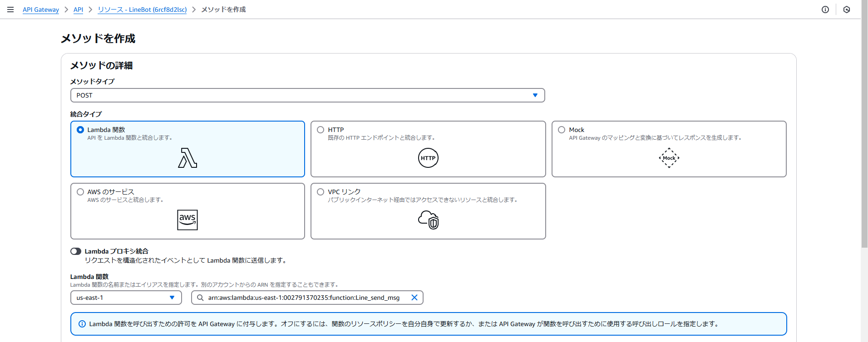Click Mock card description about API Gateway mapping
The image size is (868, 342).
(656, 138)
